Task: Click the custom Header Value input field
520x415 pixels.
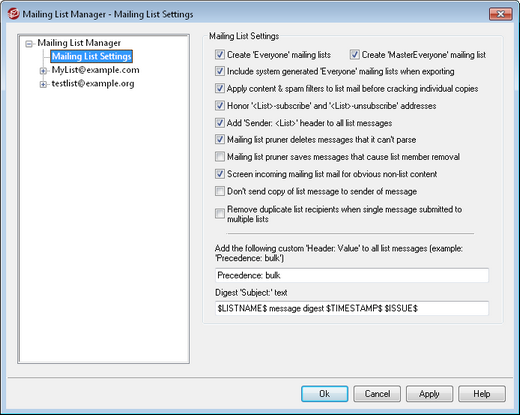Action: tap(352, 275)
